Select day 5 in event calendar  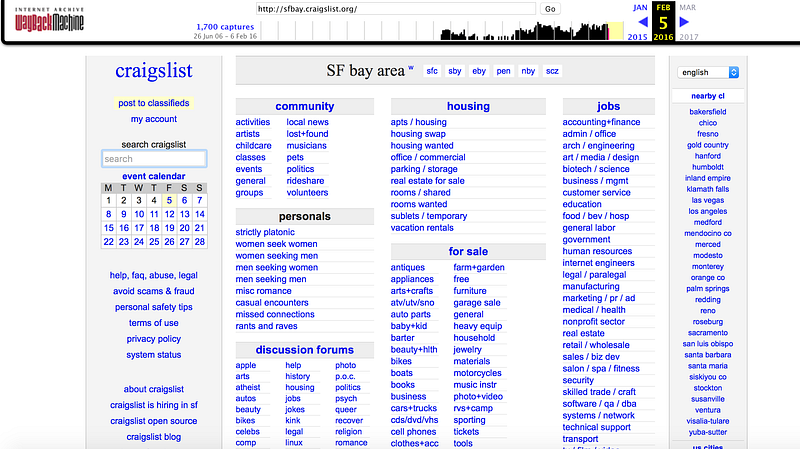click(x=169, y=201)
